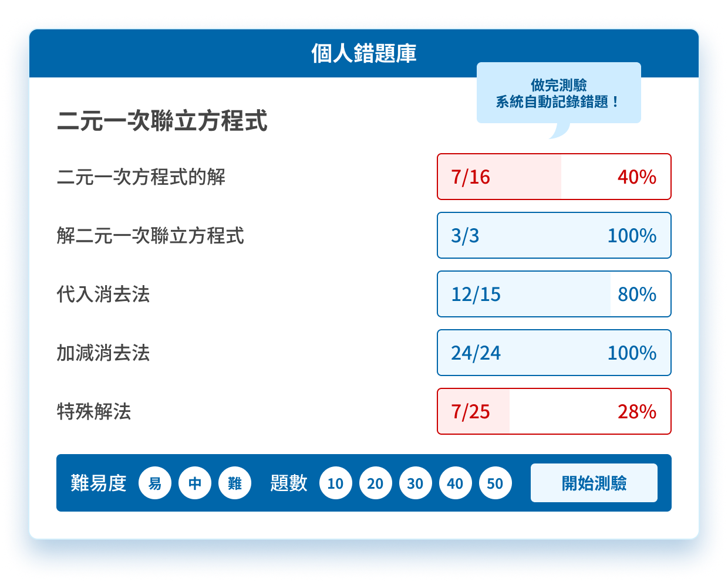Choose 20 questions for the quiz
The width and height of the screenshot is (728, 582).
(x=375, y=483)
